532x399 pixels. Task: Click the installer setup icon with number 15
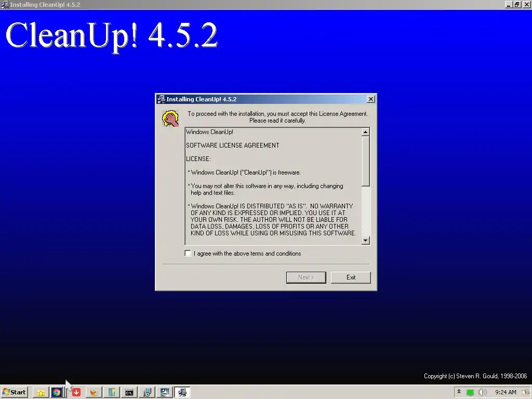[x=147, y=393]
